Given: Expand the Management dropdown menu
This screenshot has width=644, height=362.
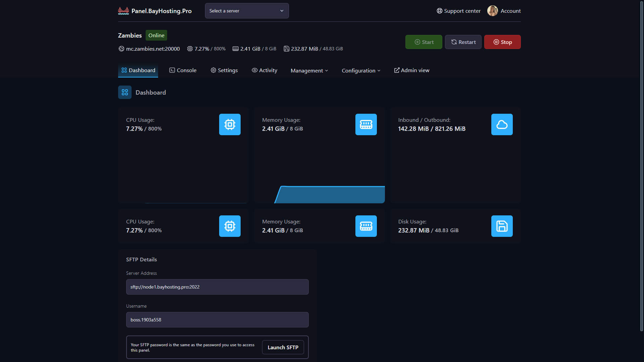Looking at the screenshot, I should (309, 70).
